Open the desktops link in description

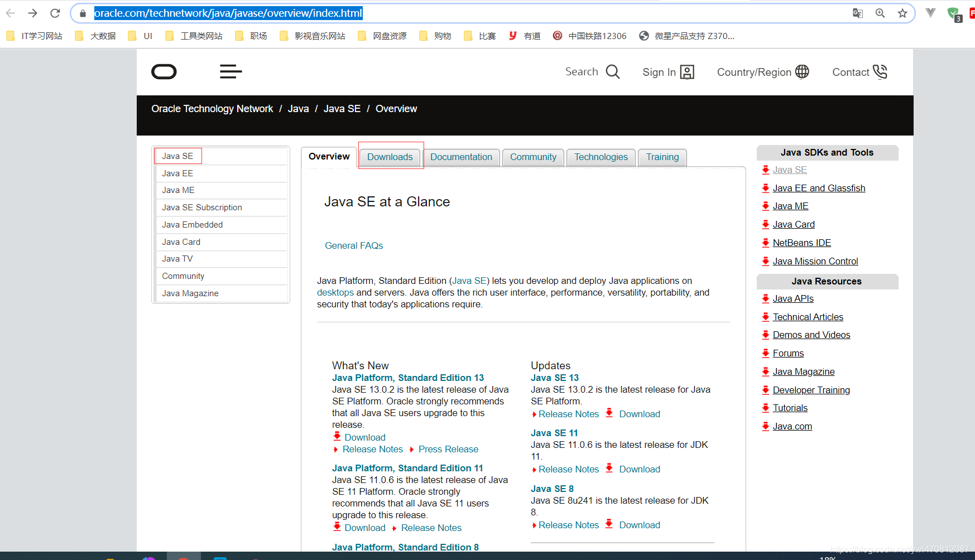335,292
